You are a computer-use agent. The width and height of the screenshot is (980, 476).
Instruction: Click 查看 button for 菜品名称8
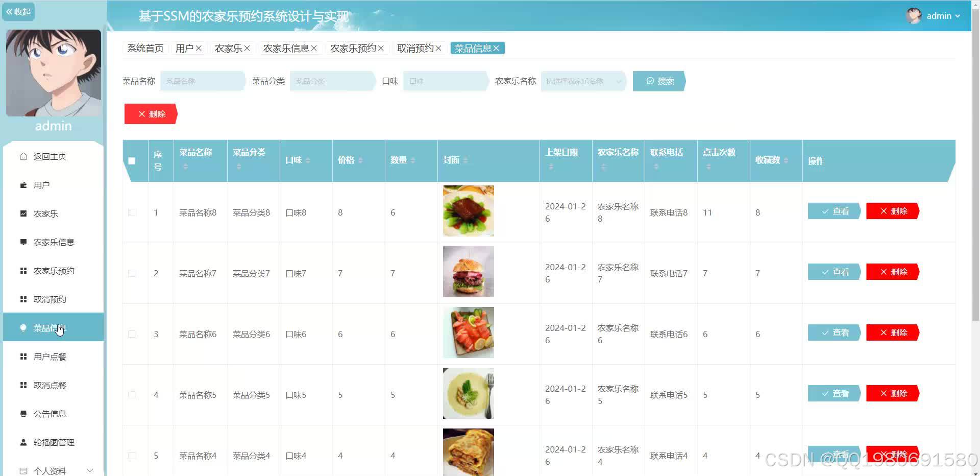point(835,211)
